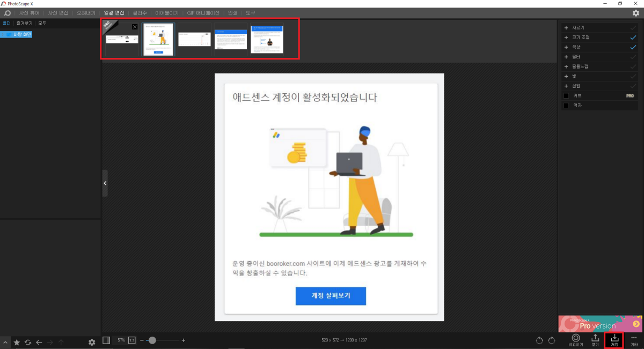Click the refresh icon in bottom-left bar

[x=28, y=342]
